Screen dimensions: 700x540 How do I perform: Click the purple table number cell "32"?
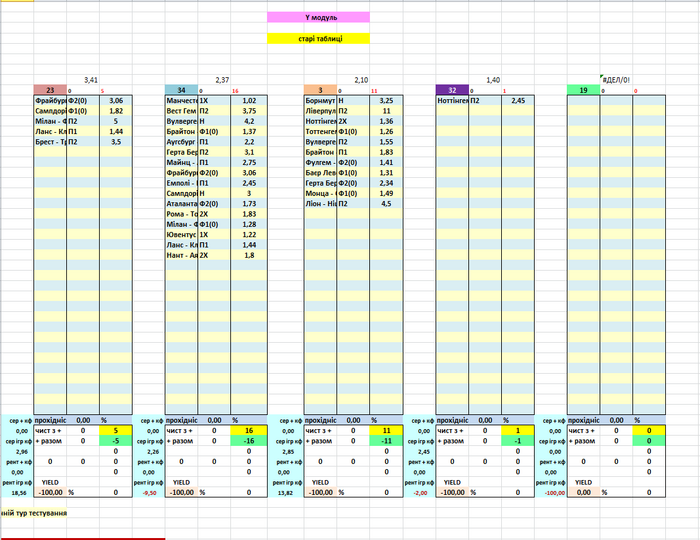point(452,90)
